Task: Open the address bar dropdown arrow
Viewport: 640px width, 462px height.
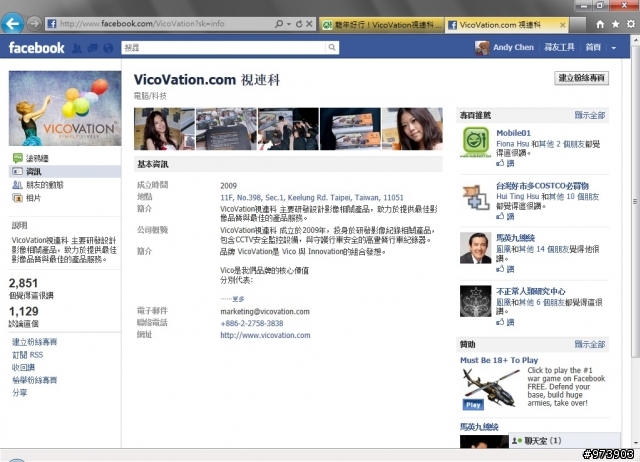Action: (x=289, y=24)
